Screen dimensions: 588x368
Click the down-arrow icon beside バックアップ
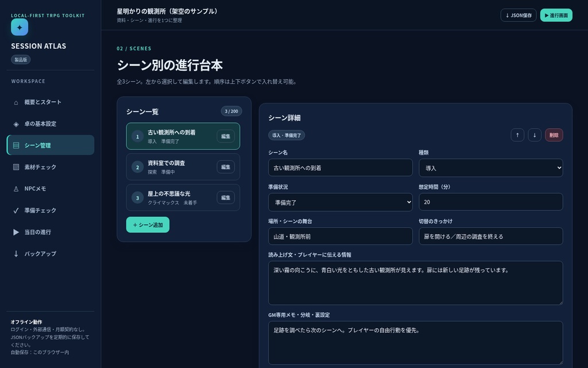pos(16,254)
